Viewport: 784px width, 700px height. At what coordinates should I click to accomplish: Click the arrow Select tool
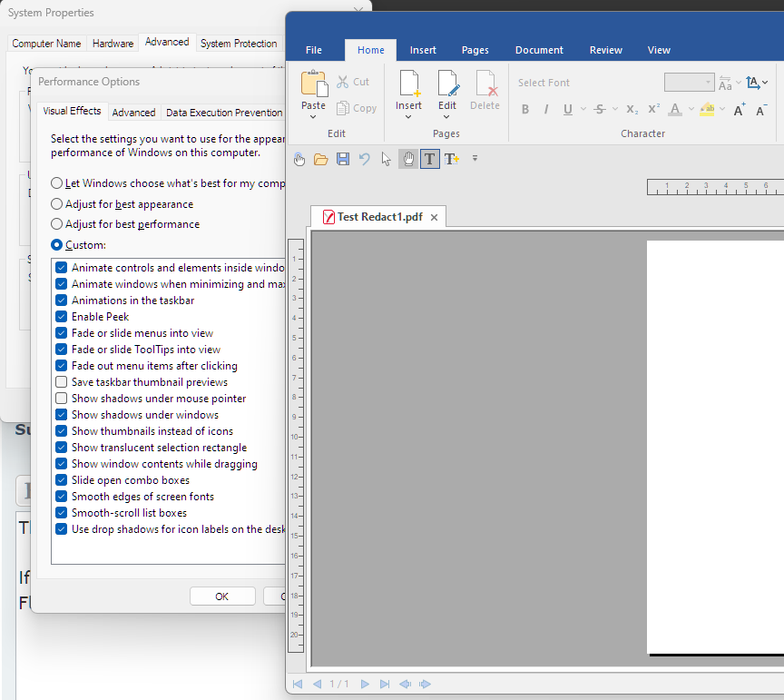point(387,159)
